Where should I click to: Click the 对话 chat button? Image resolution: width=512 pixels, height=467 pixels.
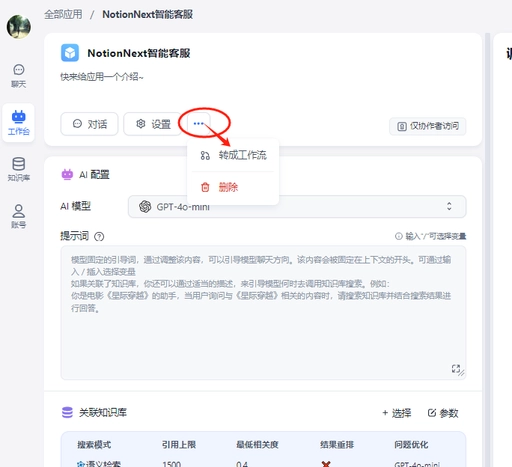89,124
